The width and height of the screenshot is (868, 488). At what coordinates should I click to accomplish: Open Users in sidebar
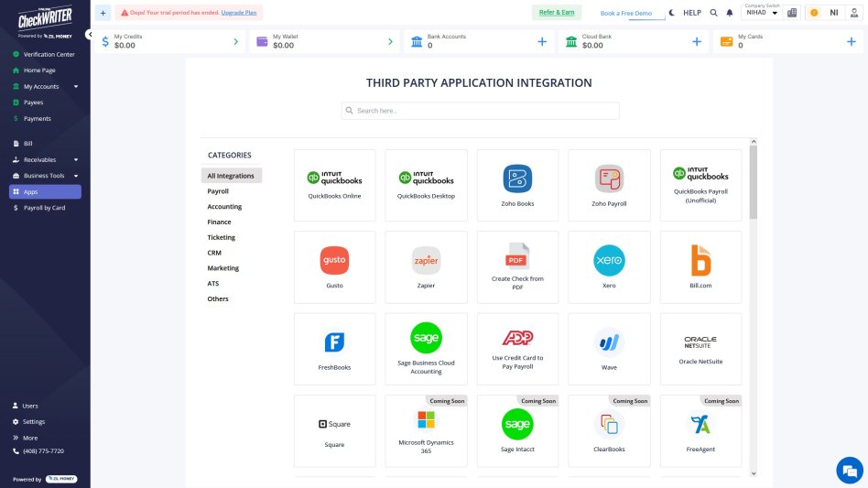tap(26, 406)
